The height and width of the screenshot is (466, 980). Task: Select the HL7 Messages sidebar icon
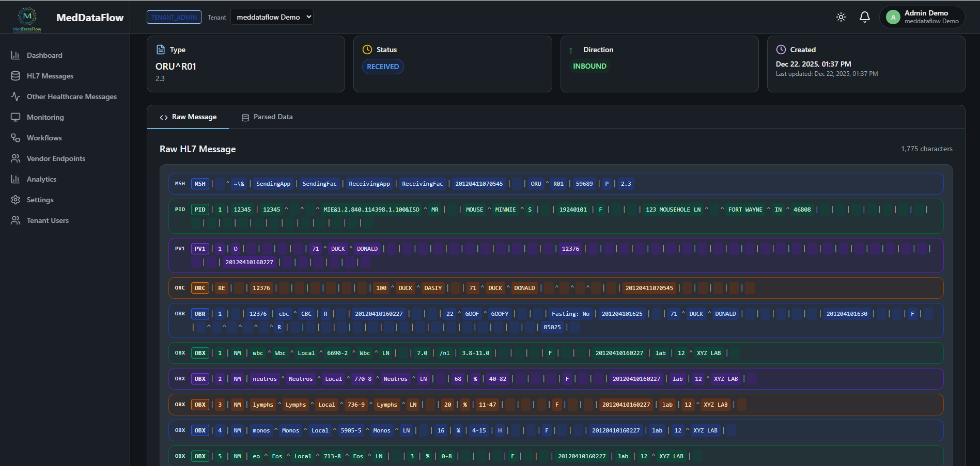pyautogui.click(x=16, y=76)
